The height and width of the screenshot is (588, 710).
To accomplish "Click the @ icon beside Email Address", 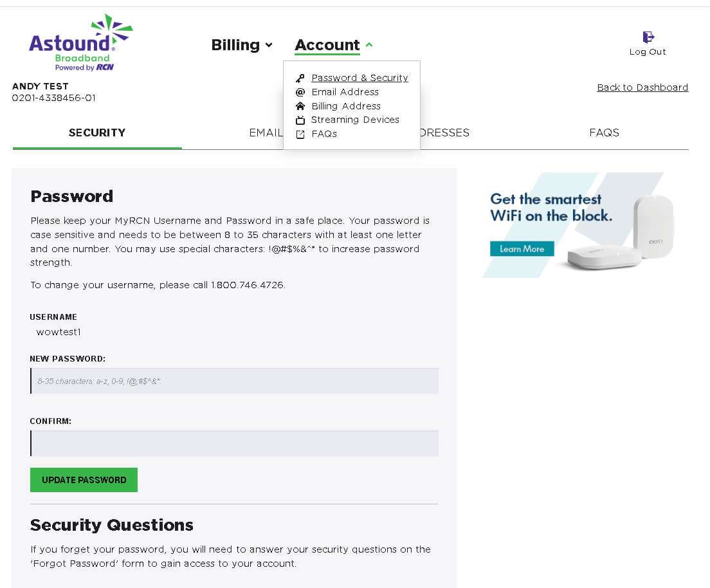I will pos(300,92).
